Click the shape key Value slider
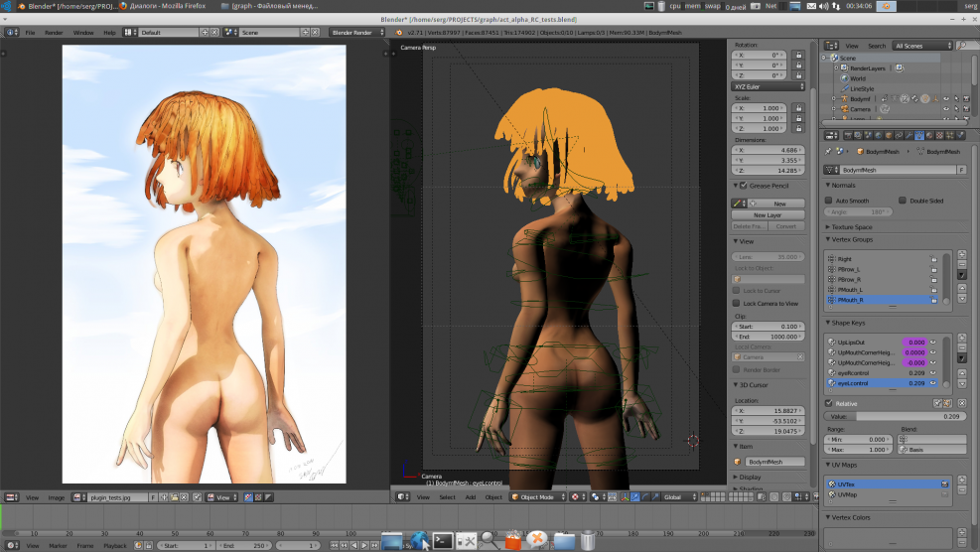Viewport: 980px width, 552px height. tap(895, 416)
